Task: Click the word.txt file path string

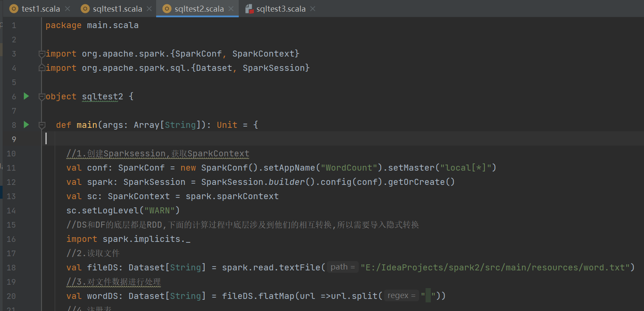Action: [495, 267]
